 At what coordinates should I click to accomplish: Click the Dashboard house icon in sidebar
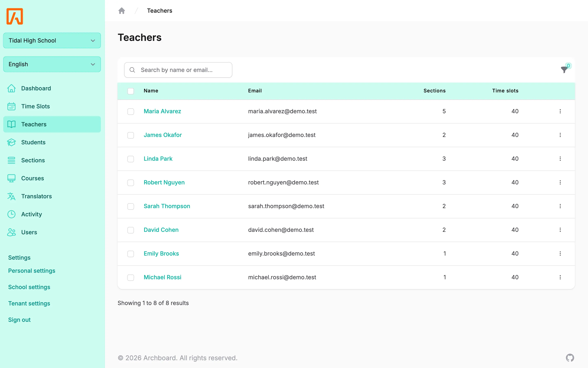point(11,88)
